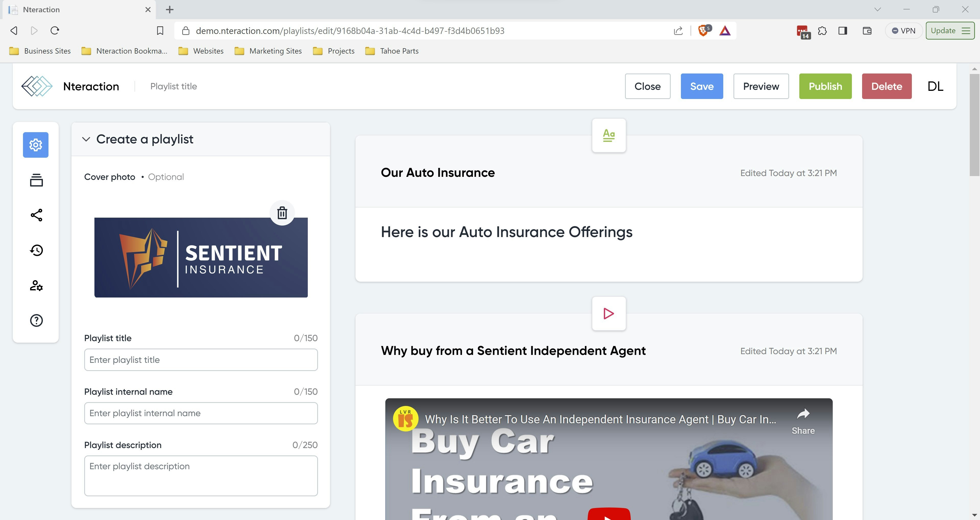
Task: Click the Brave Rewards triangle icon
Action: tap(725, 30)
